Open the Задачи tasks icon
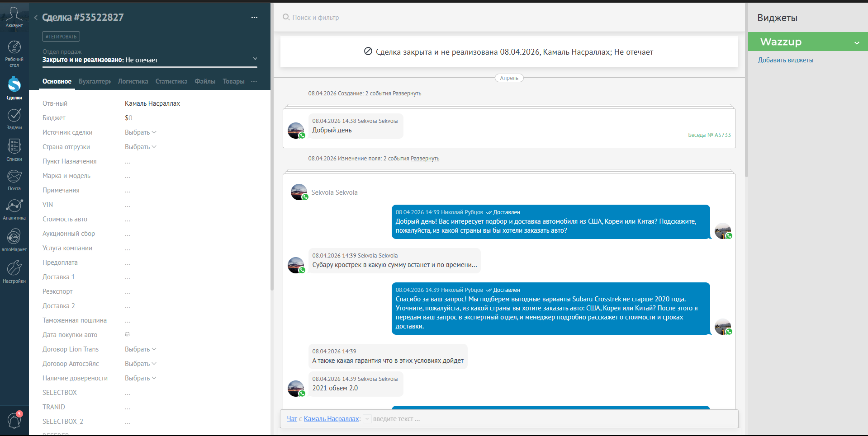Screen dimensions: 868x436 (x=14, y=116)
